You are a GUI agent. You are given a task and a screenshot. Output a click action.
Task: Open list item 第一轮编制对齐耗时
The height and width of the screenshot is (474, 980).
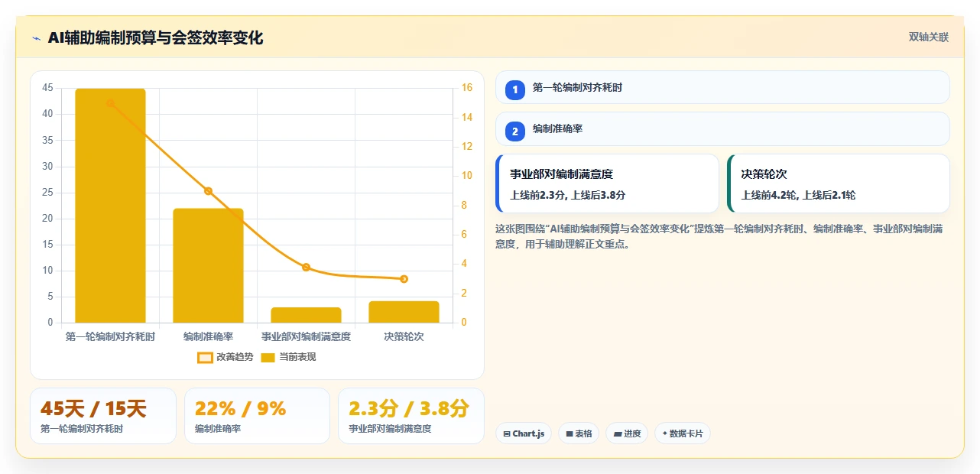pyautogui.click(x=722, y=87)
